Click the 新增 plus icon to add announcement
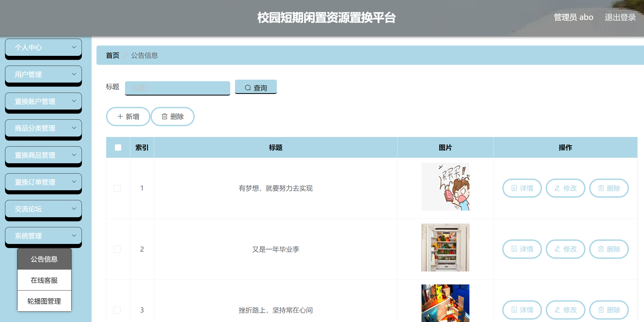This screenshot has width=644, height=322. point(128,116)
